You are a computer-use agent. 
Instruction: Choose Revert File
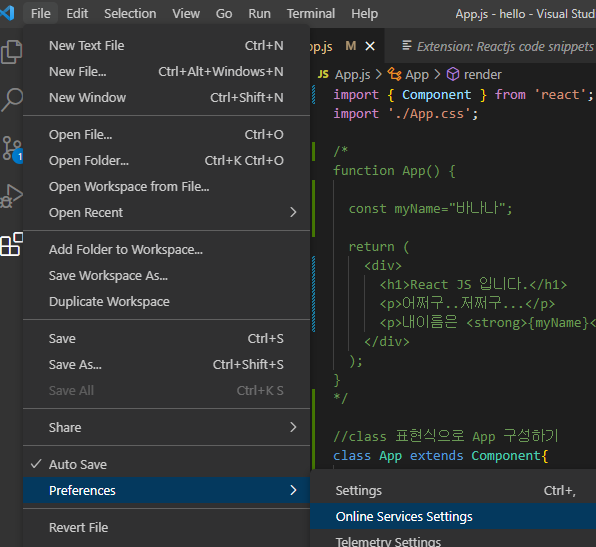click(x=166, y=528)
